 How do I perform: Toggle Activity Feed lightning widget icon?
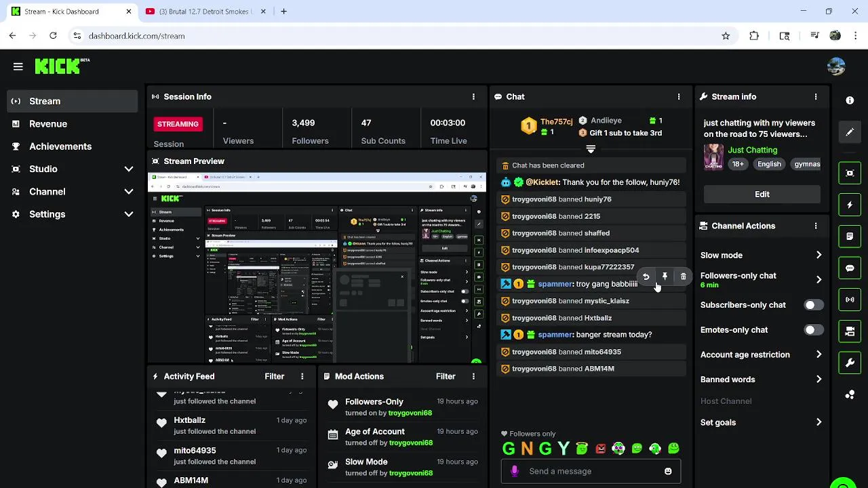(850, 205)
